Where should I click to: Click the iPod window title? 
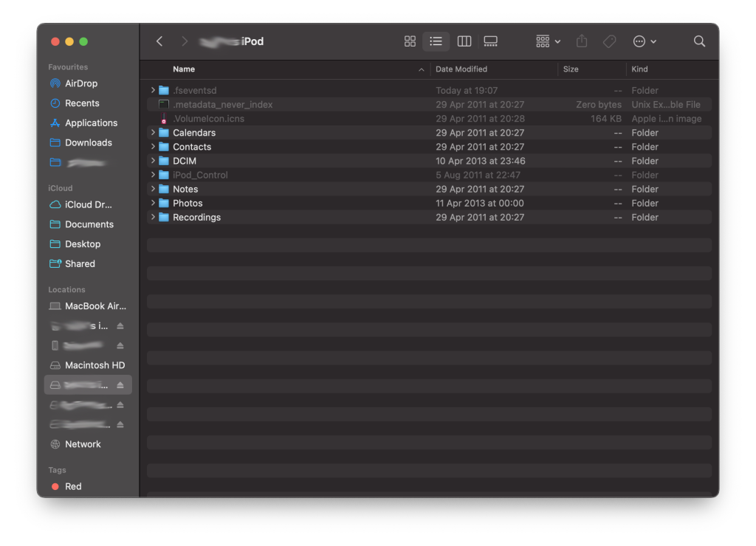[x=252, y=41]
